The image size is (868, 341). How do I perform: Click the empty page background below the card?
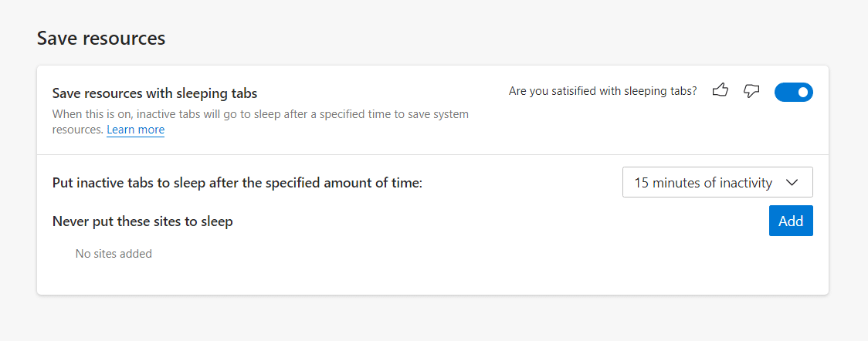click(432, 318)
